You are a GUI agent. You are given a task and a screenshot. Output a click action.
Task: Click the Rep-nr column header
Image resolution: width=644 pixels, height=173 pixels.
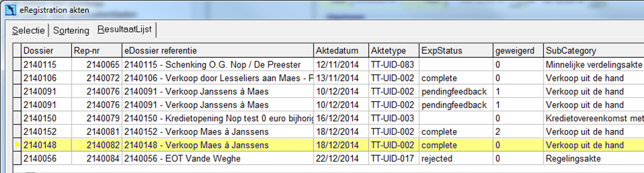pyautogui.click(x=97, y=51)
